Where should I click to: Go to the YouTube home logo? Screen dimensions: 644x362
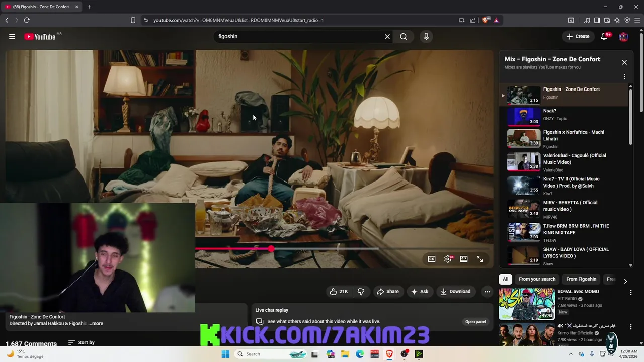[40, 37]
